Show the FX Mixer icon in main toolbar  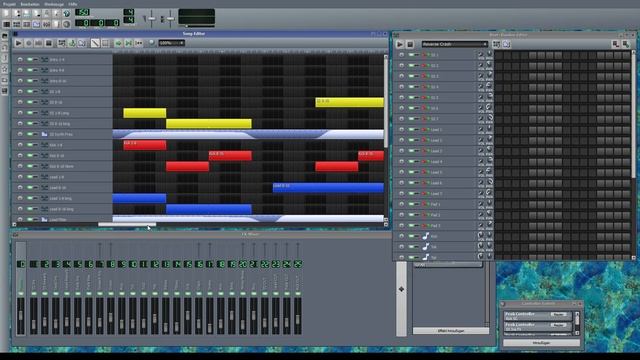click(47, 24)
